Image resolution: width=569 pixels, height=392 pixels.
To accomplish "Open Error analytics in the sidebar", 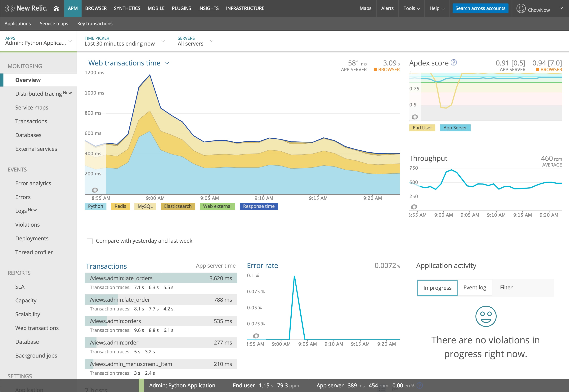I will click(33, 183).
